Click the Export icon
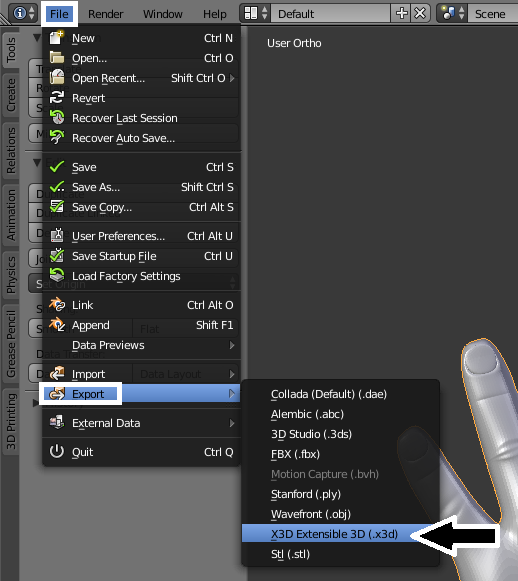The width and height of the screenshot is (518, 581). [57, 394]
